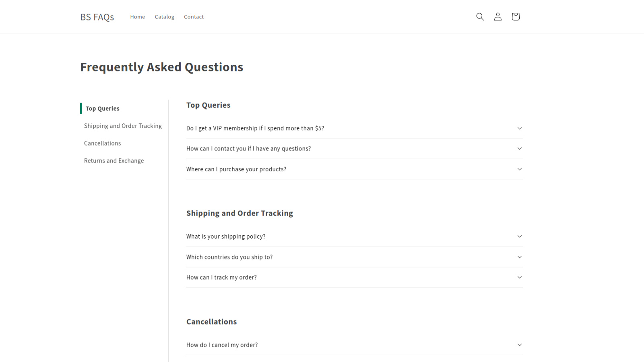Open the Contact page link
The image size is (644, 362).
point(194,16)
